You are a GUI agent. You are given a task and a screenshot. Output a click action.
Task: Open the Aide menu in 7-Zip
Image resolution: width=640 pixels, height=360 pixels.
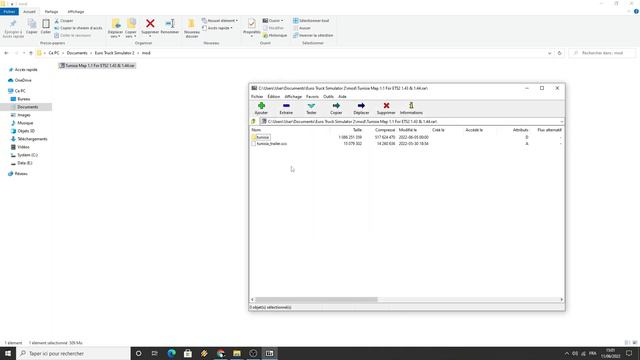click(342, 97)
